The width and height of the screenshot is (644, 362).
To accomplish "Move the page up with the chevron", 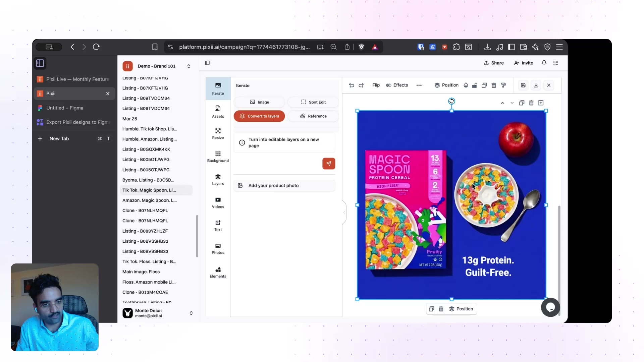I will 502,103.
